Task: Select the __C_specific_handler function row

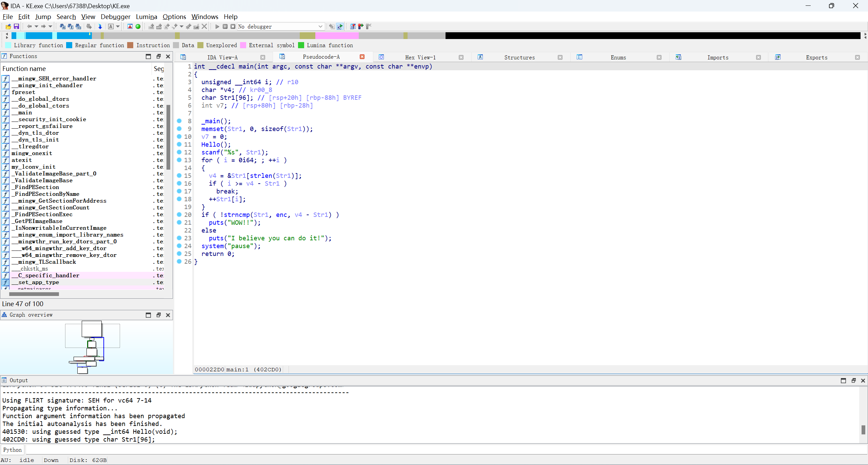Action: point(83,275)
